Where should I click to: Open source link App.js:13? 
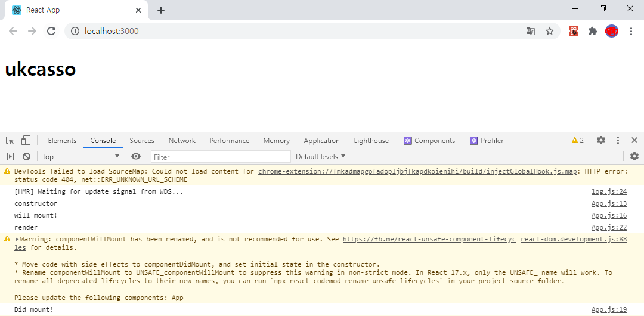[x=609, y=203]
